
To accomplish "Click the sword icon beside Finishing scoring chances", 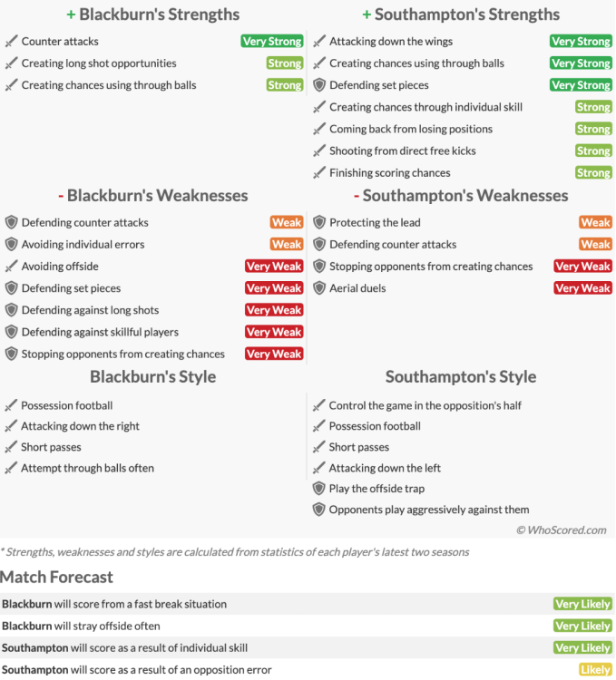I will pos(318,172).
